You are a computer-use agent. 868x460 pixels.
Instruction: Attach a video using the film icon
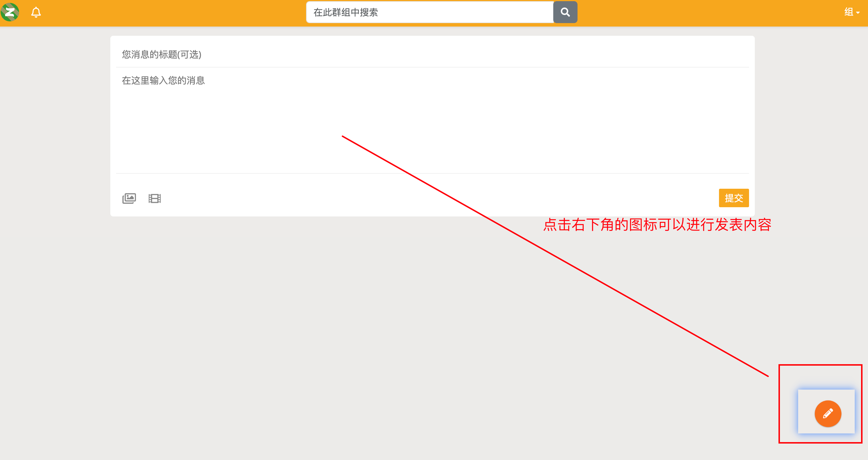click(x=155, y=198)
